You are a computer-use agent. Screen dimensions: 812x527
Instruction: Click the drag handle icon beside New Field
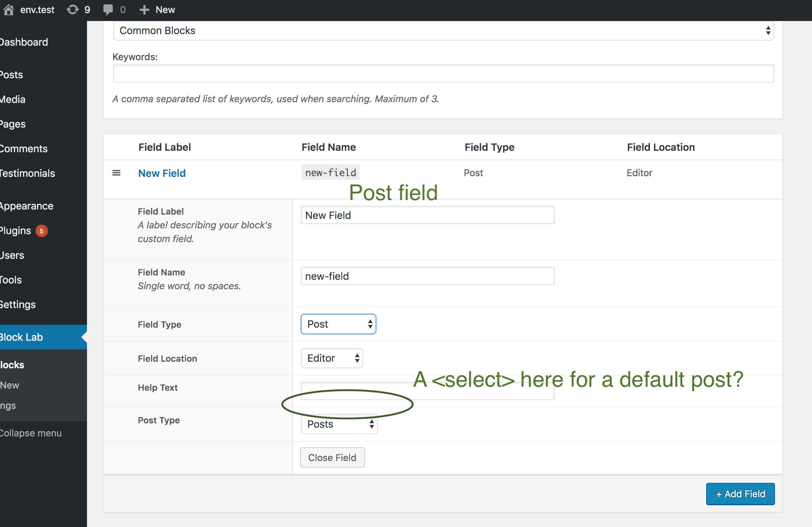[x=116, y=173]
